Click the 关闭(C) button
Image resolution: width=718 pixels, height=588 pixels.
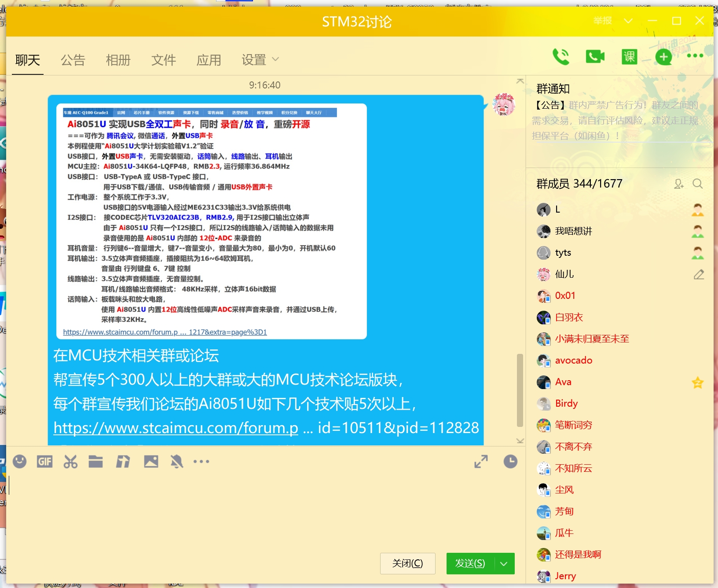(408, 563)
